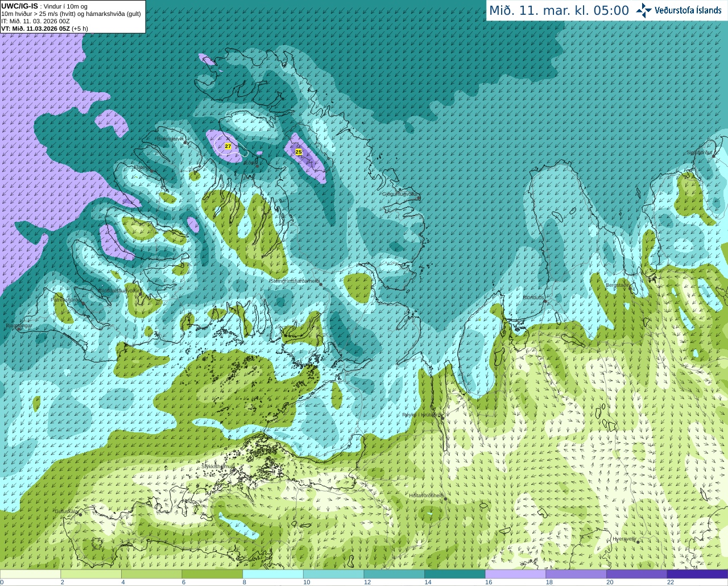The height and width of the screenshot is (586, 728).
Task: Click the Reykir í Hrútafirði place label
Action: (x=421, y=415)
